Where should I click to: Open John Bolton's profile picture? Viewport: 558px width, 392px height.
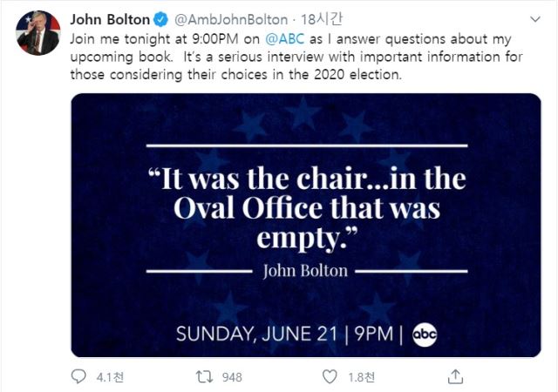38,33
